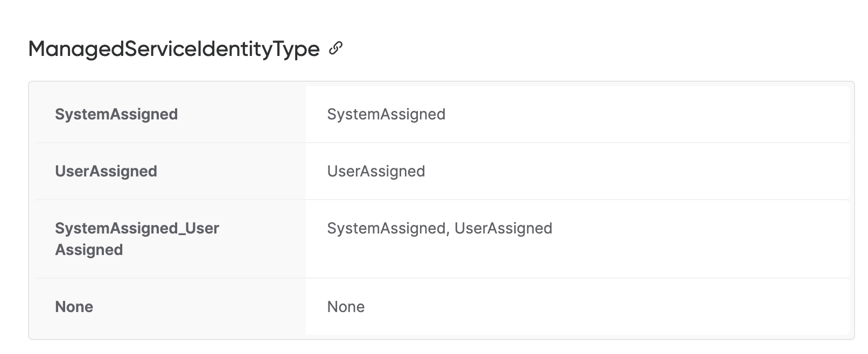The width and height of the screenshot is (868, 354).
Task: Select the bold SystemAssigned_UserAssigned enum name
Action: 137,238
